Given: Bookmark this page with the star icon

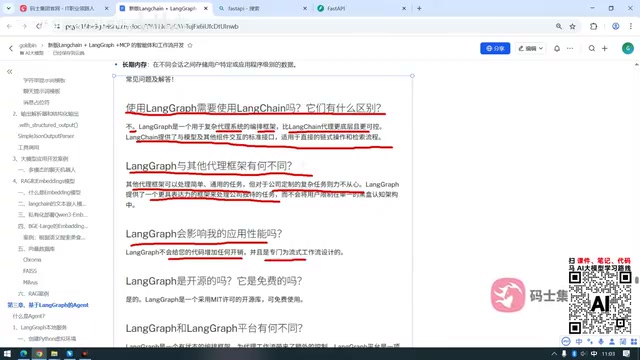Looking at the screenshot, I should [572, 26].
